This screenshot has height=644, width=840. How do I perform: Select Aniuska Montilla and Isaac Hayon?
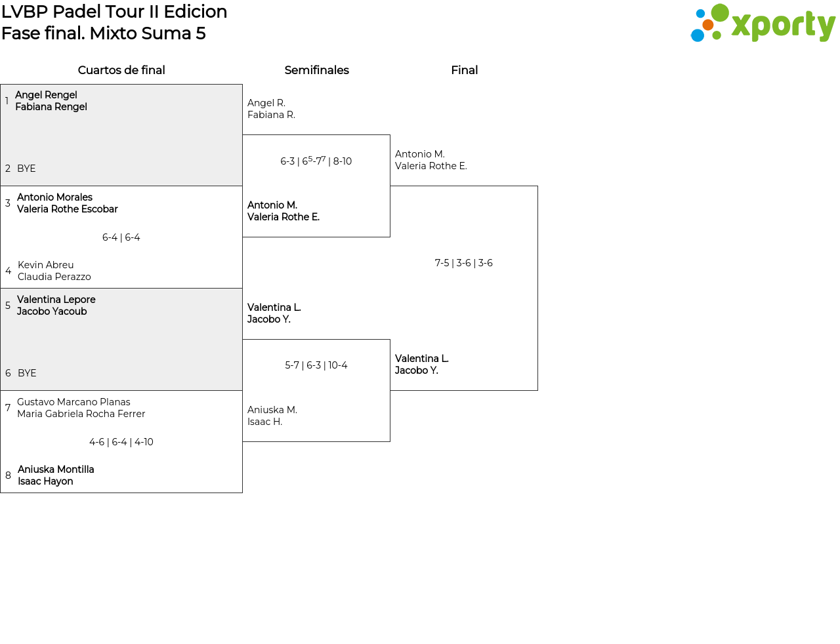[56, 475]
